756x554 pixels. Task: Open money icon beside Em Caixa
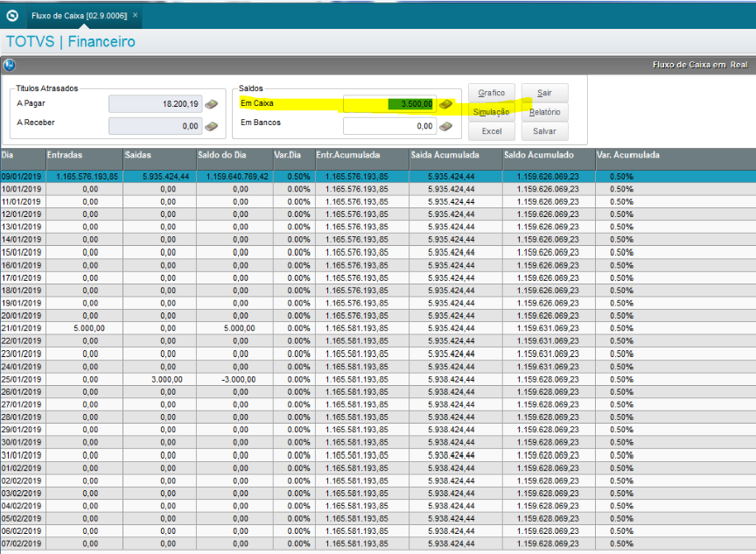pos(446,103)
